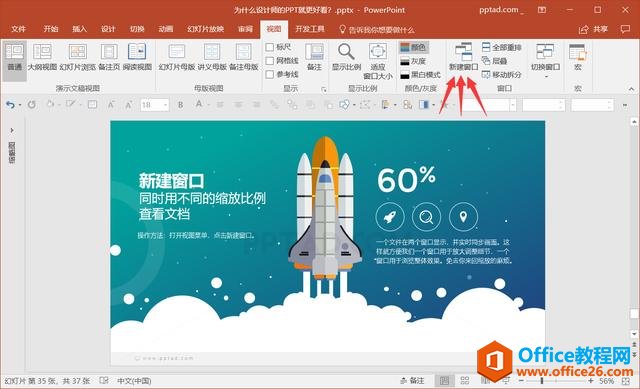Click the spell check icon in status bar
The image size is (640, 389).
click(x=104, y=380)
